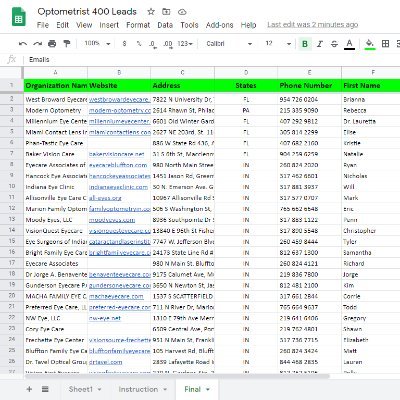Viewport: 400px width, 400px height.
Task: Open the bakervisioncare.net link
Action: tap(117, 154)
